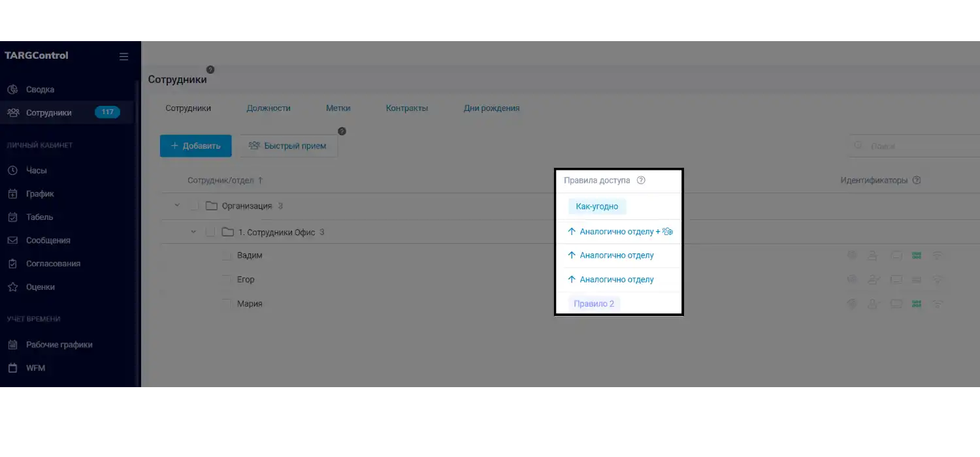The width and height of the screenshot is (980, 457).
Task: Click the Согласования clipboard icon
Action: (12, 264)
